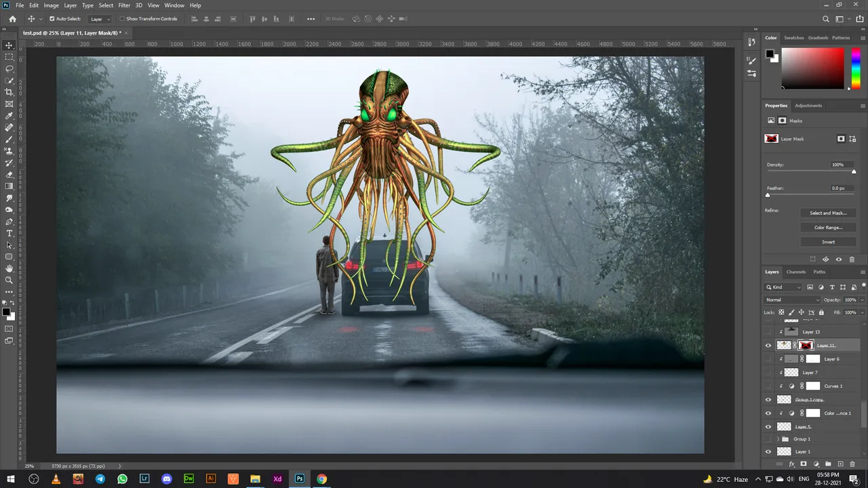Click create new layer icon
This screenshot has width=868, height=488.
pos(840,464)
